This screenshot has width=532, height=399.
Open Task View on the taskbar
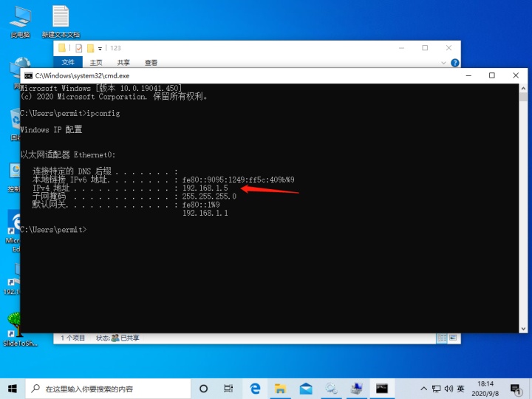(228, 389)
